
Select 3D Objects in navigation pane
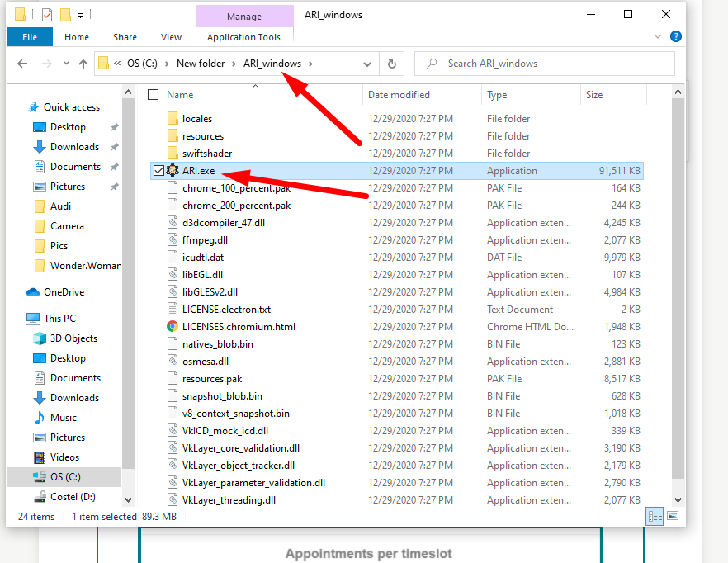[73, 338]
